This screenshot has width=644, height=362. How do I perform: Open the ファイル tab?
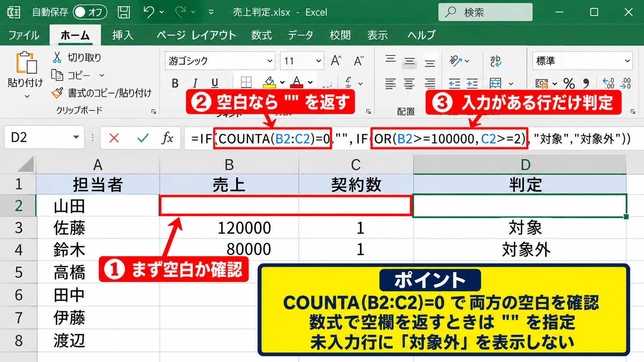(x=23, y=35)
